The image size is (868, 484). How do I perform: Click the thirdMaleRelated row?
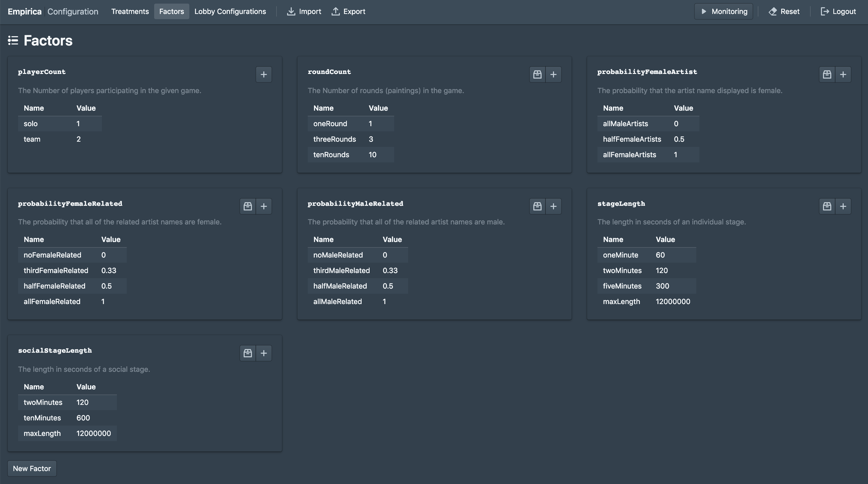(x=358, y=270)
